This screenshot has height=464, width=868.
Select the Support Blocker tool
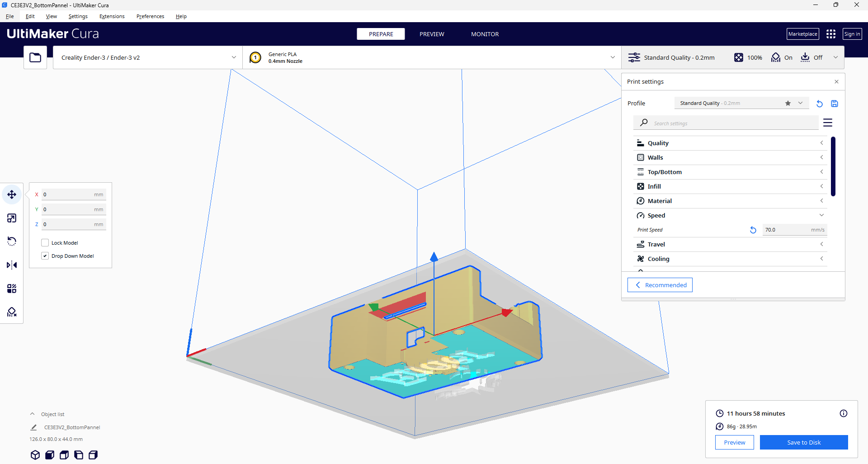[x=12, y=312]
